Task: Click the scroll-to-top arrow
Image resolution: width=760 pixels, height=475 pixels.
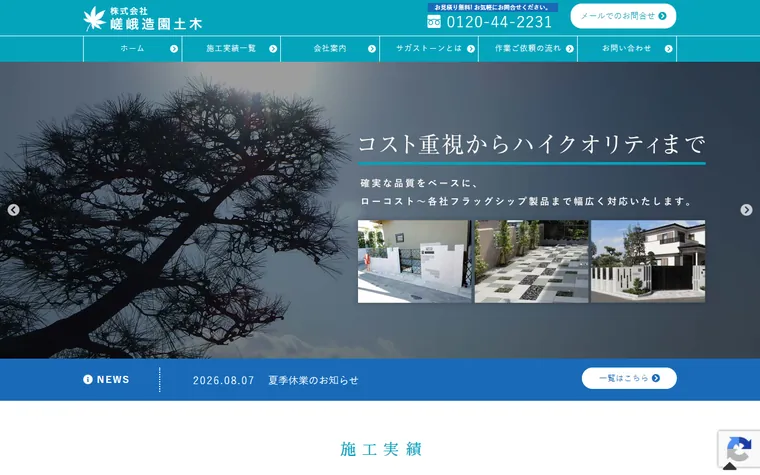Action: (x=729, y=466)
